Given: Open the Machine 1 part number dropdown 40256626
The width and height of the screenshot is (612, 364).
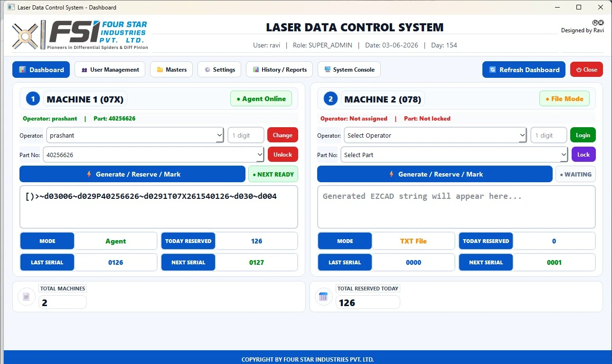Looking at the screenshot, I should pyautogui.click(x=153, y=155).
